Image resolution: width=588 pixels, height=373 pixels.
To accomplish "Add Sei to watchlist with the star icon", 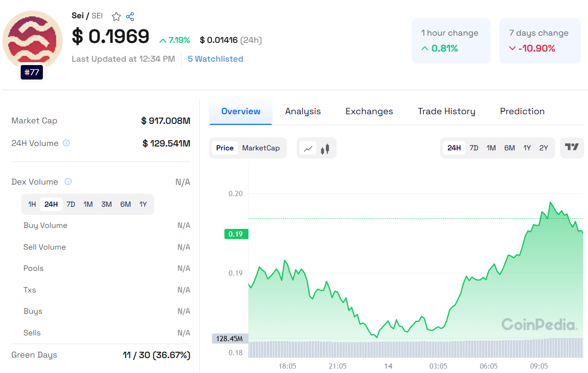I will tap(116, 16).
